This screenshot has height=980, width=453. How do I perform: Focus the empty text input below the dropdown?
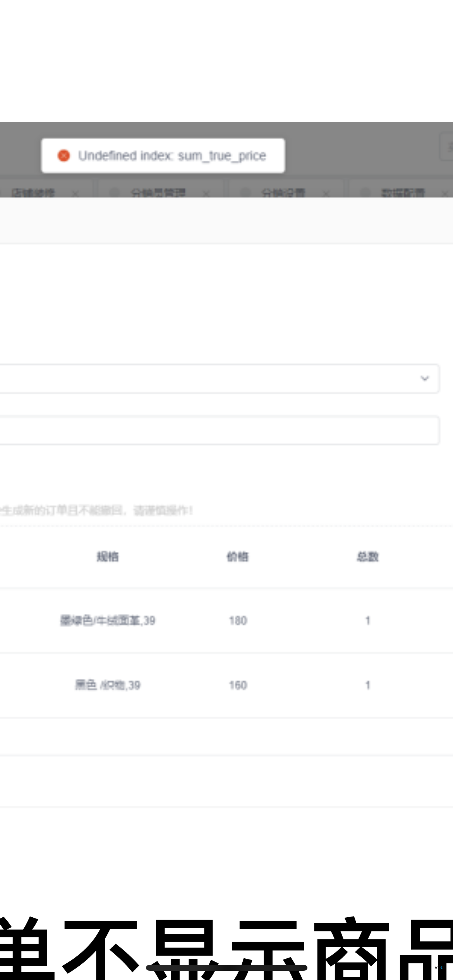point(219,430)
